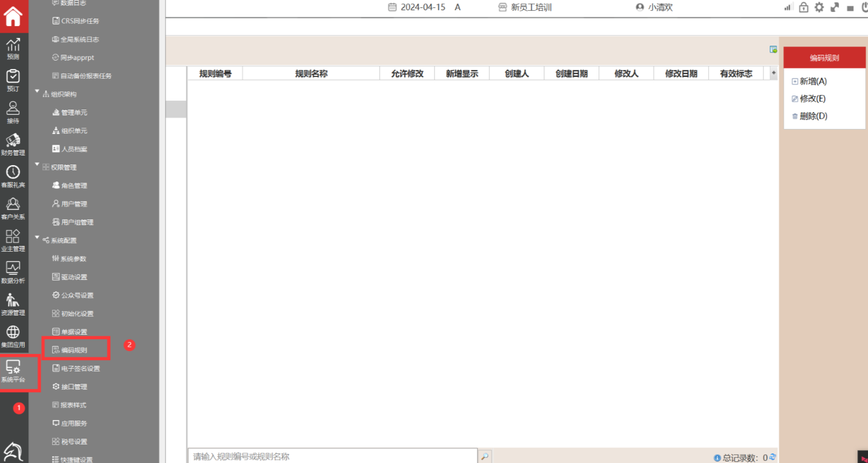The height and width of the screenshot is (463, 868).
Task: Focus the rule number or name search field
Action: [x=332, y=456]
